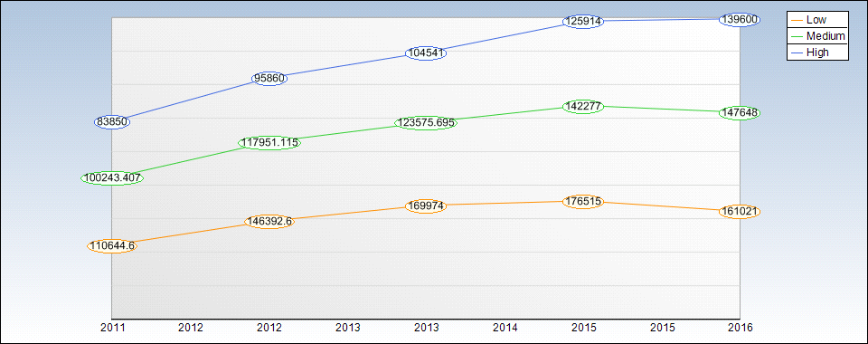868x344 pixels.
Task: Select the High series point 125914
Action: pyautogui.click(x=583, y=22)
